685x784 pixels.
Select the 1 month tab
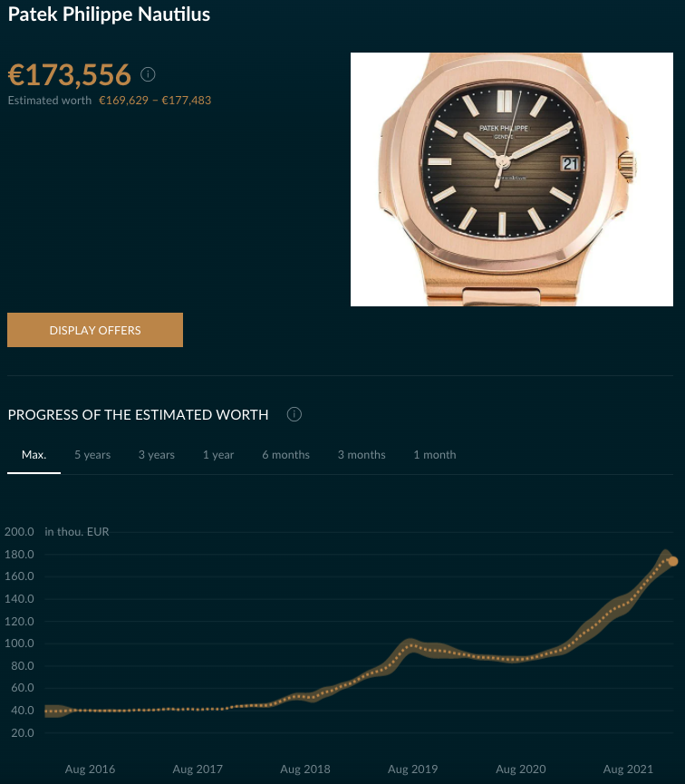tap(435, 455)
